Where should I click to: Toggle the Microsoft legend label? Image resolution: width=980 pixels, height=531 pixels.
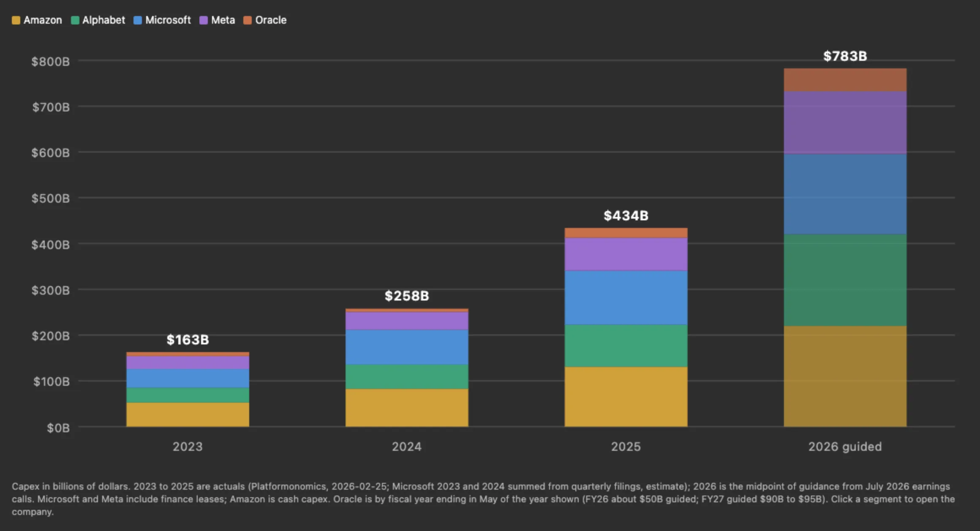168,20
